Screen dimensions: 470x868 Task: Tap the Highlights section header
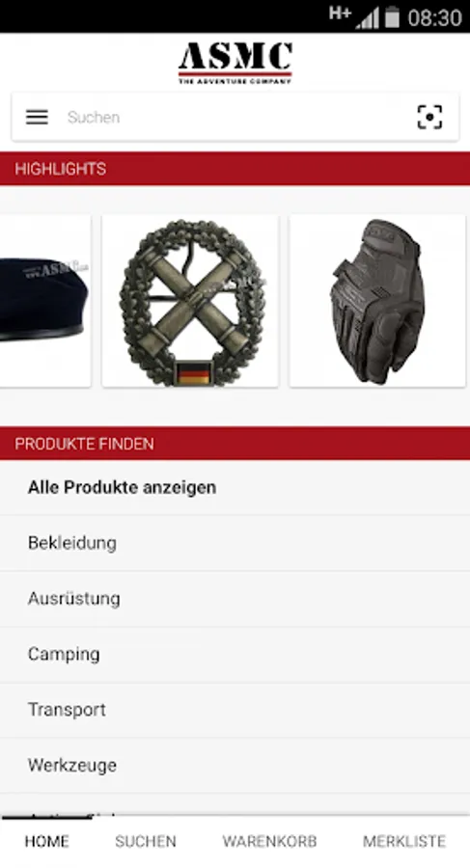(x=235, y=169)
